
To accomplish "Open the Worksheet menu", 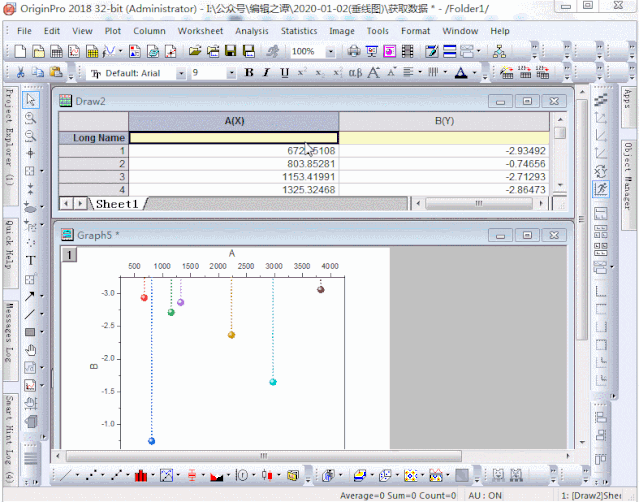I will pyautogui.click(x=200, y=31).
